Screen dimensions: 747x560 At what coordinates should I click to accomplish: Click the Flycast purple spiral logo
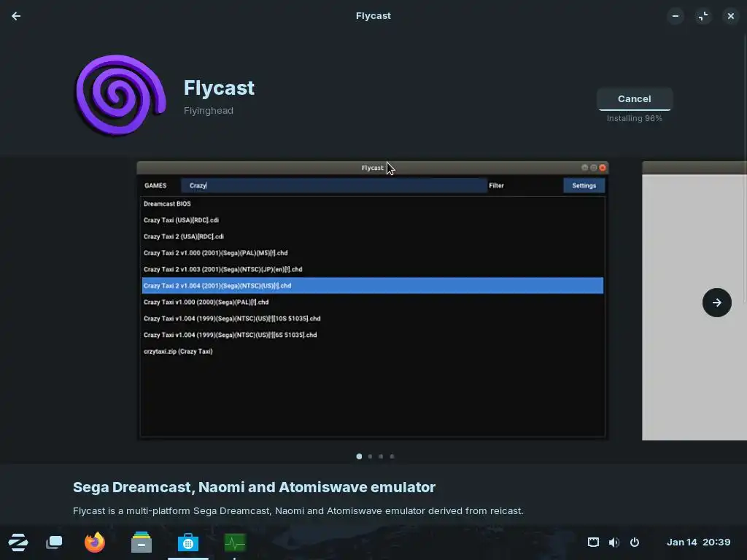point(120,96)
